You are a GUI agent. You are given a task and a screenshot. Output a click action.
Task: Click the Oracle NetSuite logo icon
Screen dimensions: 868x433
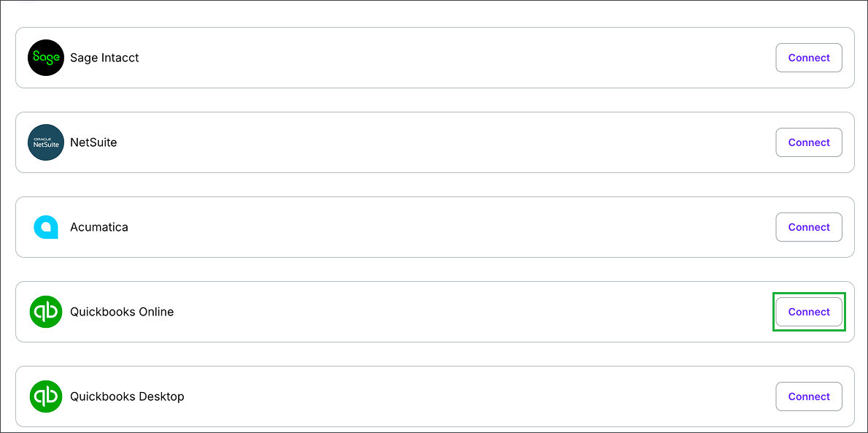[x=46, y=142]
